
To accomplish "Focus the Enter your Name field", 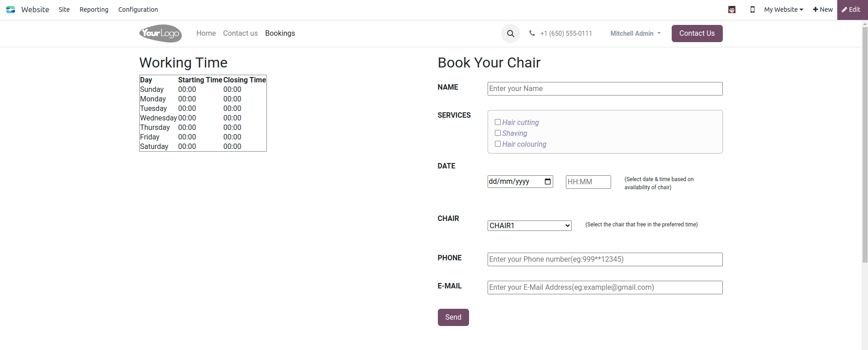I will [605, 89].
